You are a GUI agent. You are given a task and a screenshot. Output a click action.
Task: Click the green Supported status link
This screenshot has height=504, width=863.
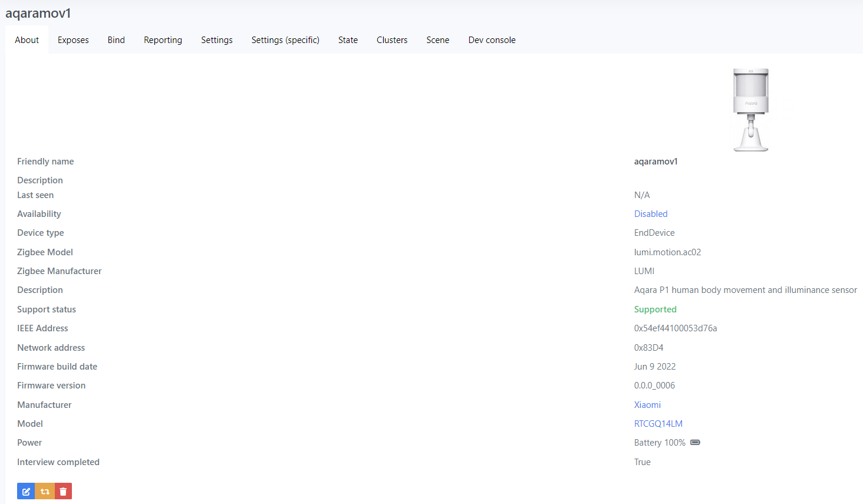tap(655, 309)
